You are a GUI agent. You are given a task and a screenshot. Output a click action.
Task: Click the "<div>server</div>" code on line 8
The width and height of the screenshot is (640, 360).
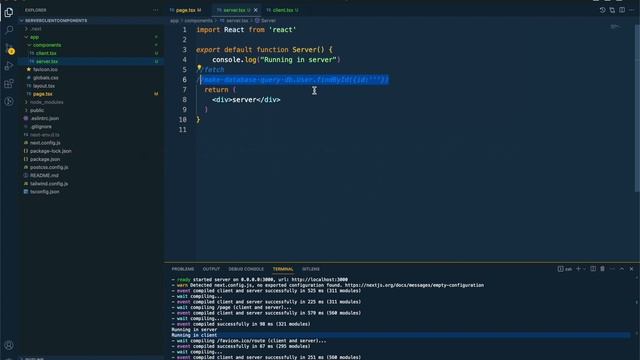246,100
